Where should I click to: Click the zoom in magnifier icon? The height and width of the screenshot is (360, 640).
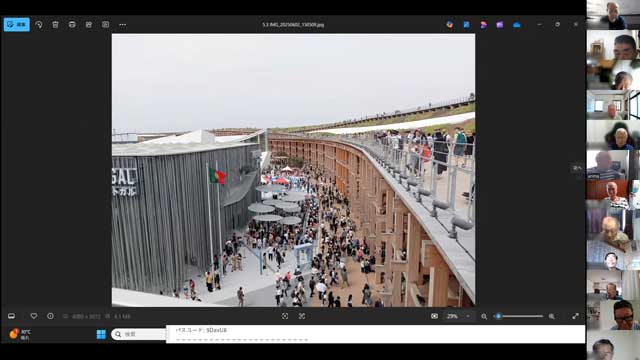pyautogui.click(x=552, y=316)
